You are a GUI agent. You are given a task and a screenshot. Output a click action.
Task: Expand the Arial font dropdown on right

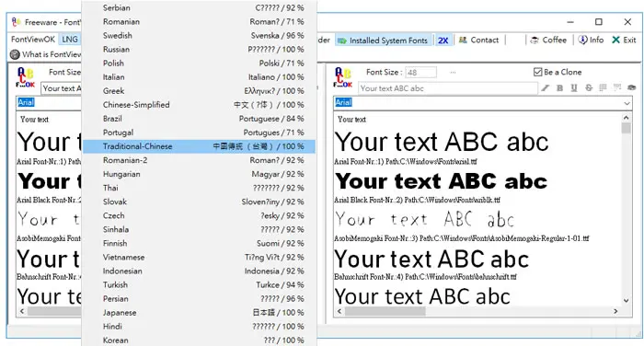(627, 103)
